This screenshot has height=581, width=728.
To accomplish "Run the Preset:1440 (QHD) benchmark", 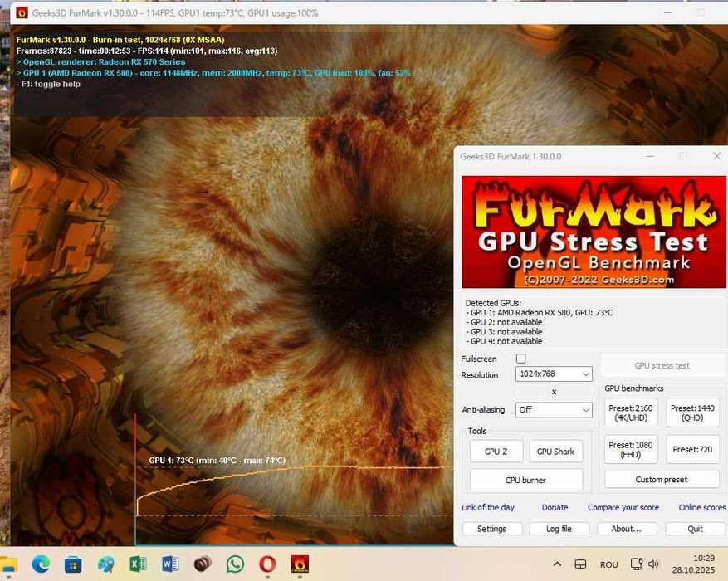I will point(692,413).
